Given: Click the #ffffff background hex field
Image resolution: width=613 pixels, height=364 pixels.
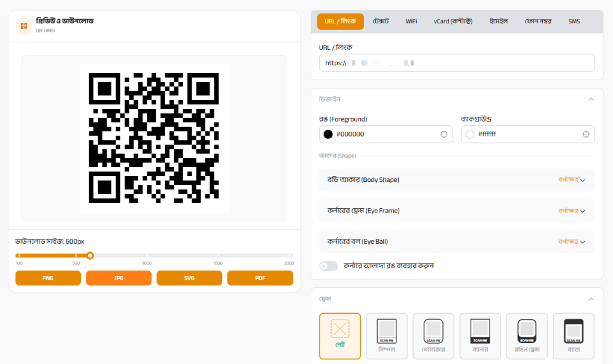Looking at the screenshot, I should point(528,134).
